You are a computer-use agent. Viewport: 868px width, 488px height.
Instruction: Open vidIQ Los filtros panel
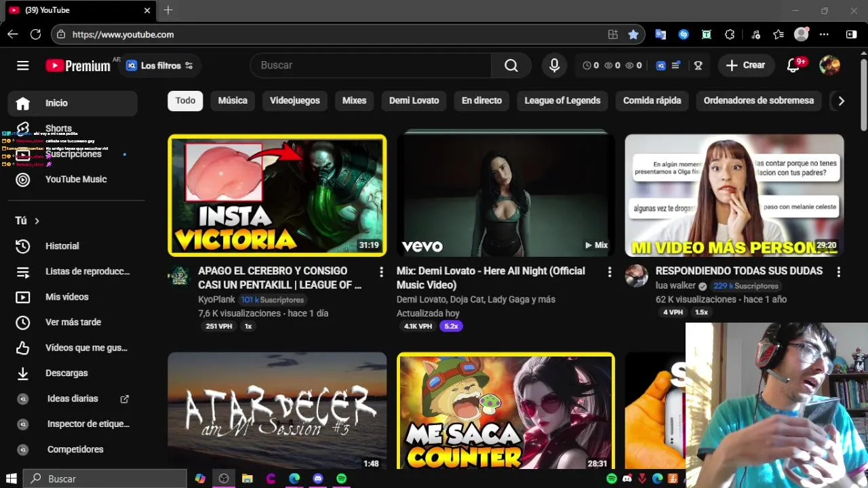point(159,66)
